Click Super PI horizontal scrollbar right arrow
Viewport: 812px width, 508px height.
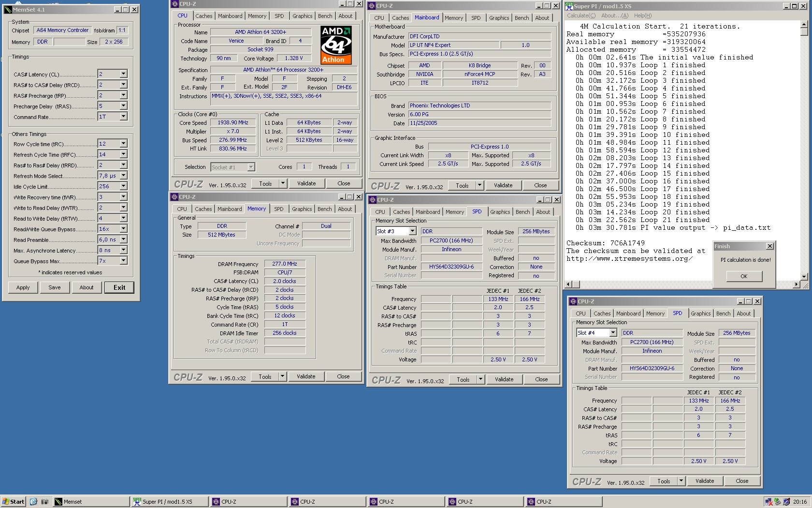pyautogui.click(x=796, y=284)
